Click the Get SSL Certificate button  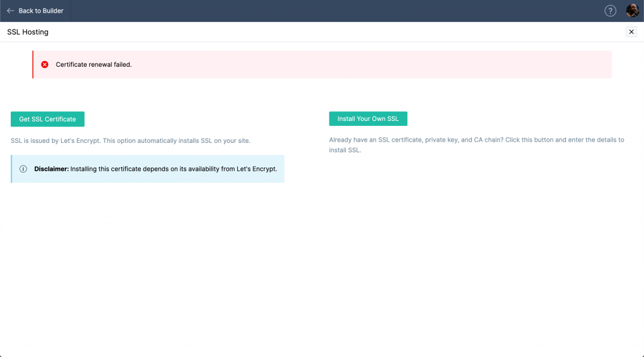pyautogui.click(x=47, y=119)
